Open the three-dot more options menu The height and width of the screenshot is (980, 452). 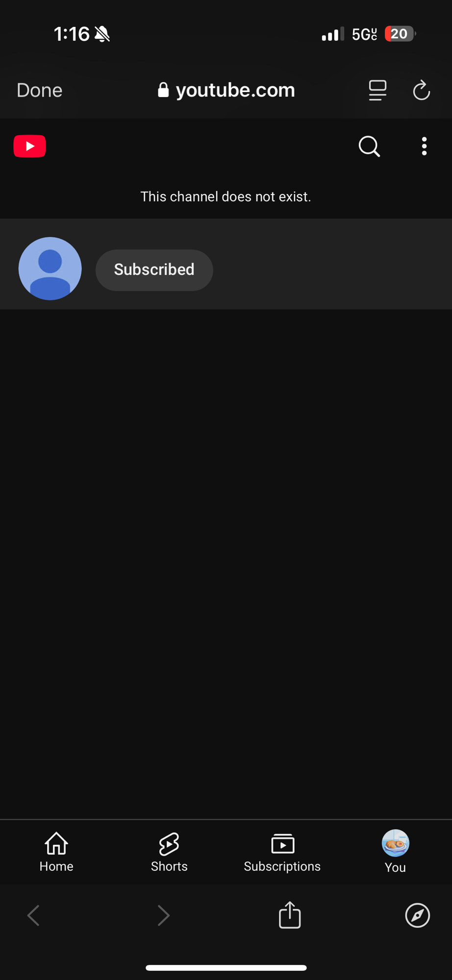[x=424, y=146]
